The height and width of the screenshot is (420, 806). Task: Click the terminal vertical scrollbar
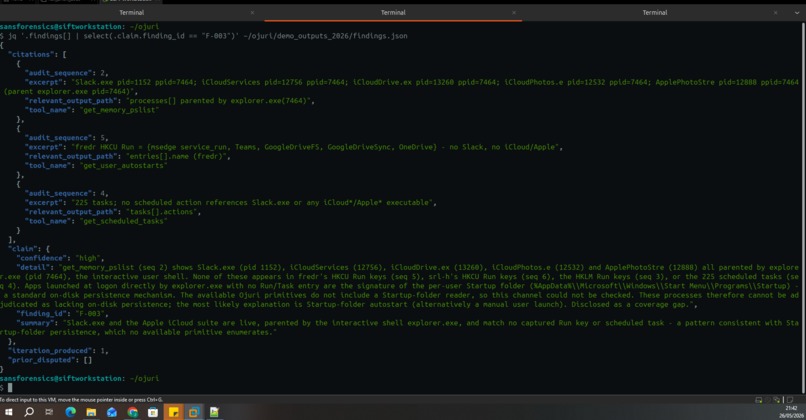[803, 208]
